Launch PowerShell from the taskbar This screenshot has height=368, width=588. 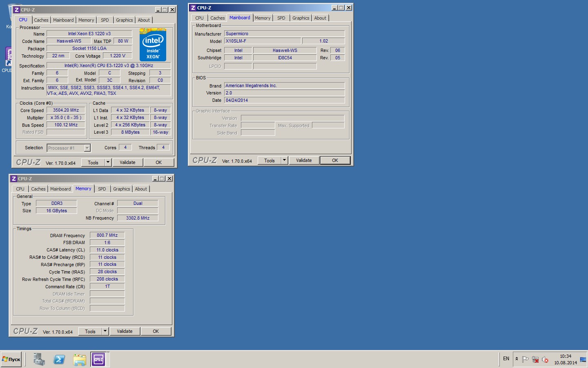pyautogui.click(x=59, y=359)
